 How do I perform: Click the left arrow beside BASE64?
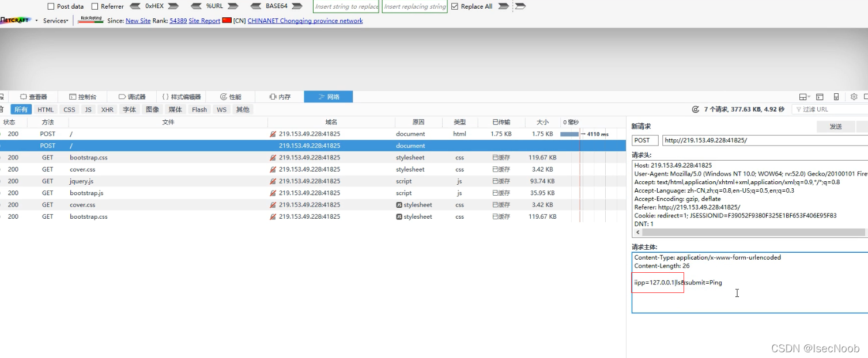(x=256, y=6)
